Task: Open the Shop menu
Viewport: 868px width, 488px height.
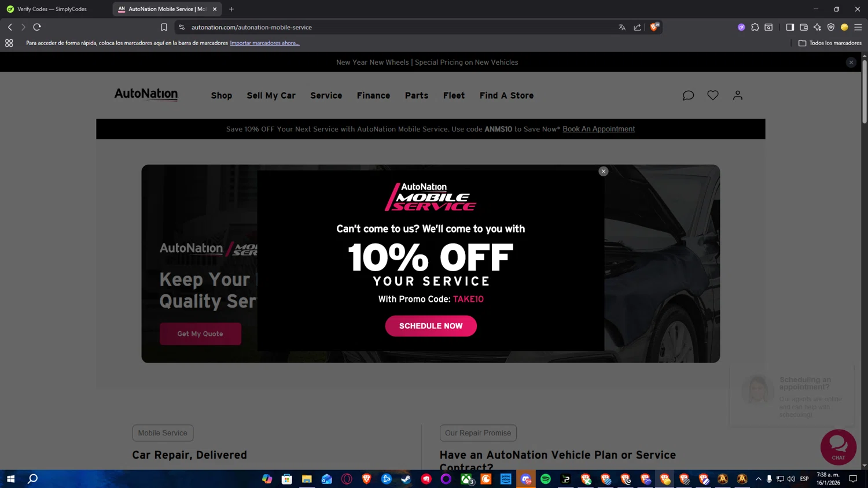Action: click(x=222, y=95)
